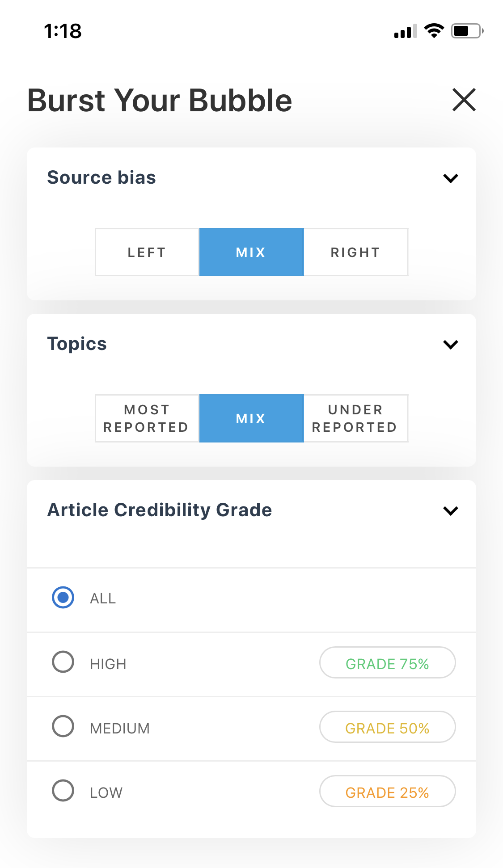Screen dimensions: 503x868
Task: Collapse the Source bias section chevron
Action: [451, 178]
